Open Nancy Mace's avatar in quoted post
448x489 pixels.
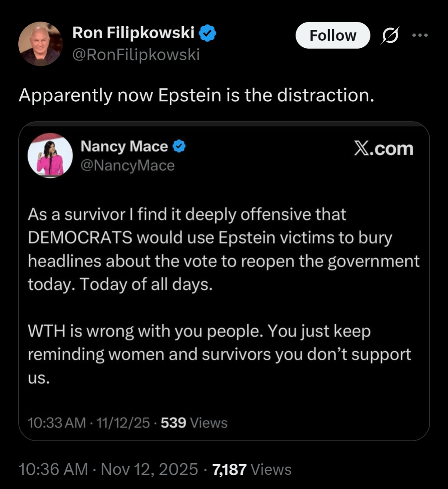[x=50, y=156]
